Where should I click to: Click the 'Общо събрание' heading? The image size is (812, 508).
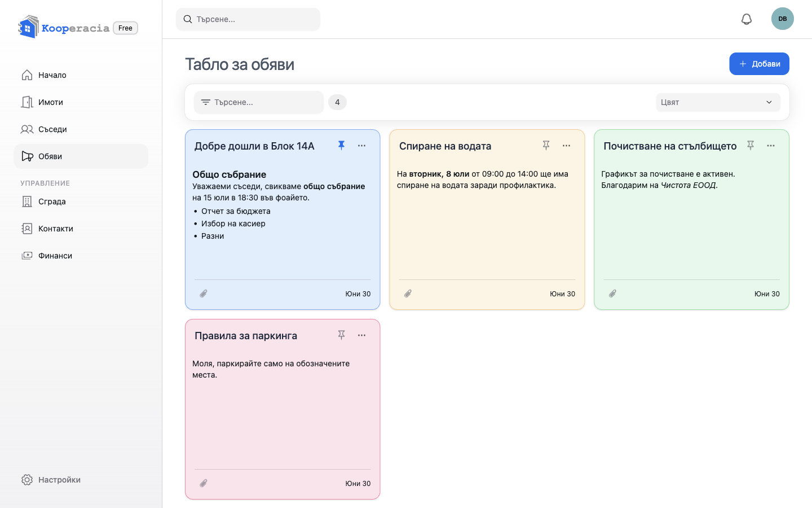click(x=230, y=174)
